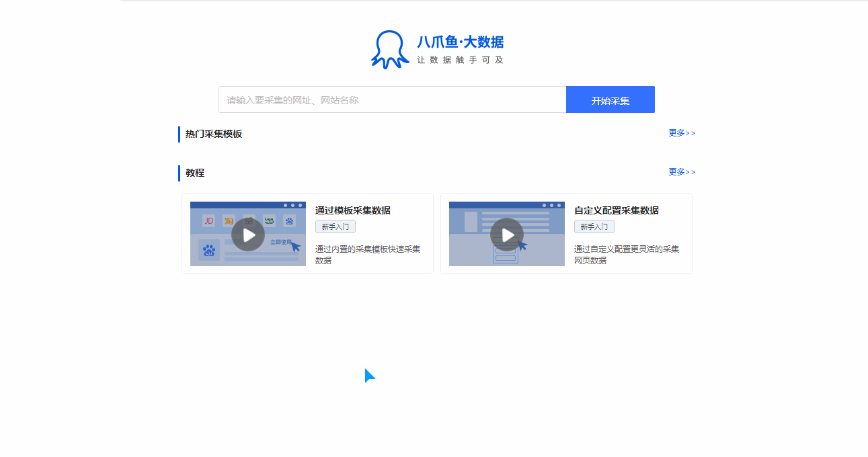Click the 八爪鱼·大数据 brand title
This screenshot has width=868, height=457.
(460, 42)
